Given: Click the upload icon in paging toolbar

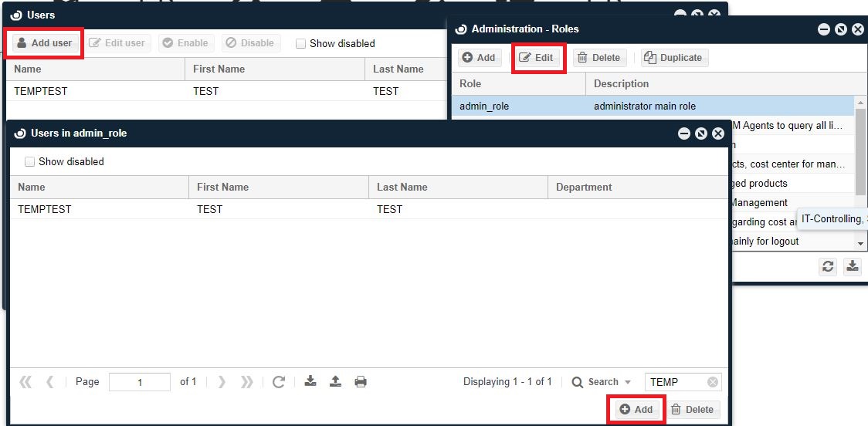Looking at the screenshot, I should click(335, 381).
